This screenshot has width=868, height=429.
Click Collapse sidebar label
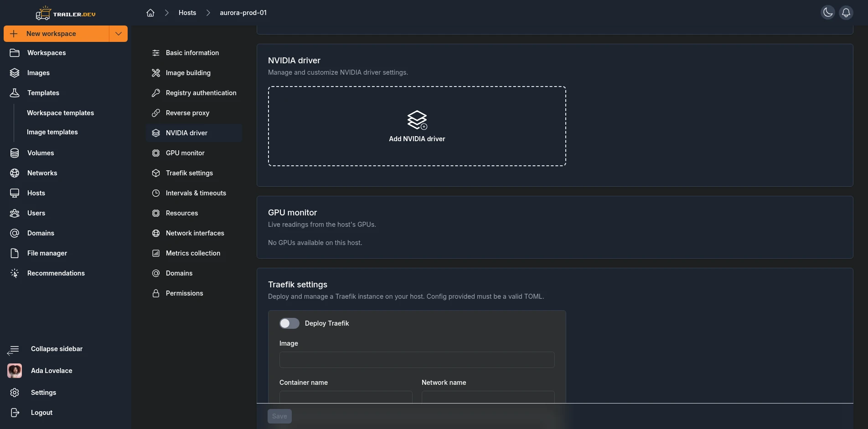(x=57, y=349)
